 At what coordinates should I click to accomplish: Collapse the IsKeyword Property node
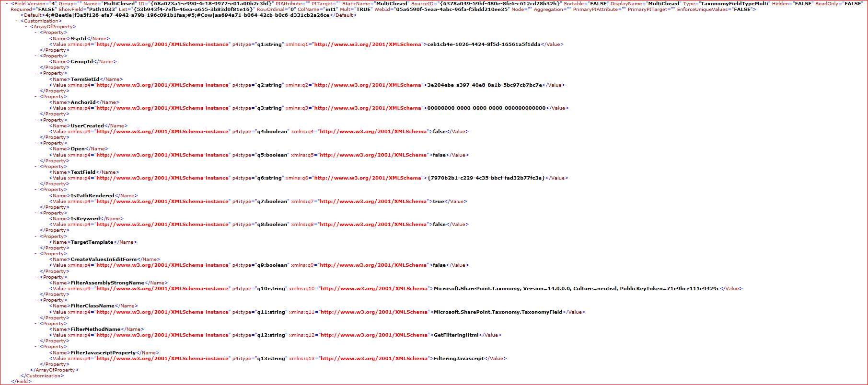pos(36,213)
